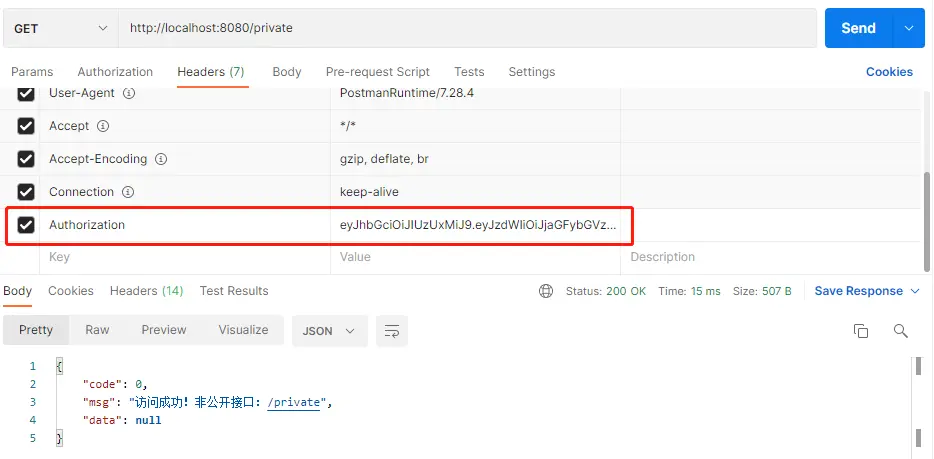
Task: Switch to the Pre-request Script tab
Action: pos(377,72)
